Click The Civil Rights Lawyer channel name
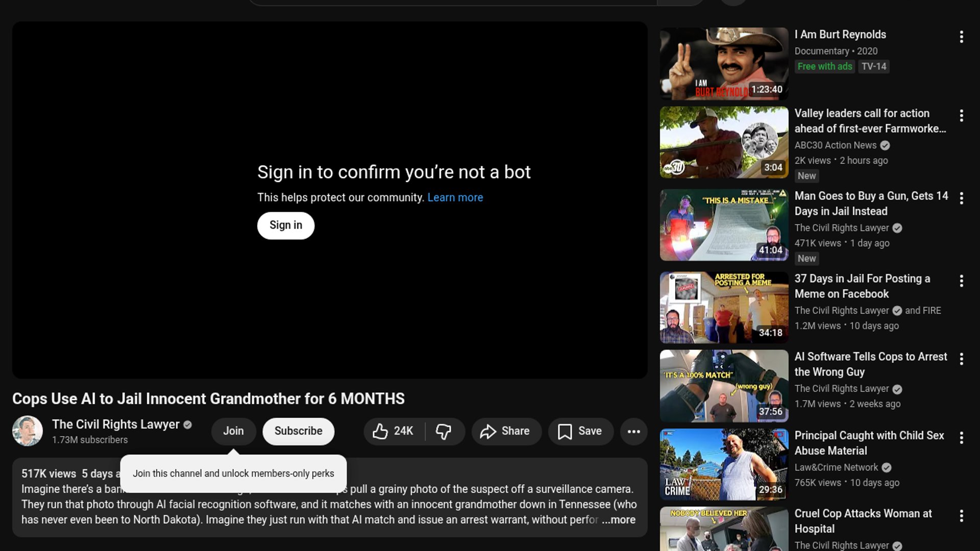Viewport: 980px width, 551px height. pos(116,424)
